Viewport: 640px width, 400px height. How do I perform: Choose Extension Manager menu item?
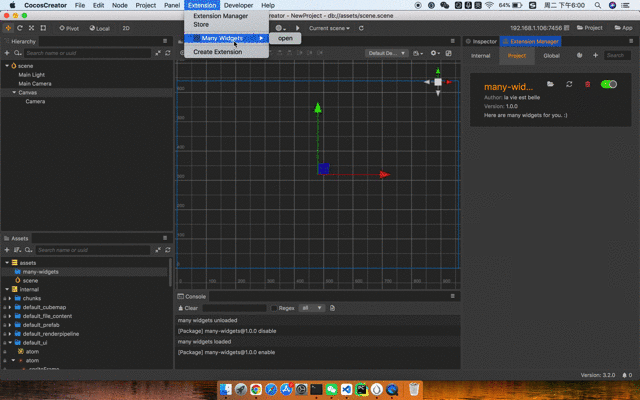[220, 16]
